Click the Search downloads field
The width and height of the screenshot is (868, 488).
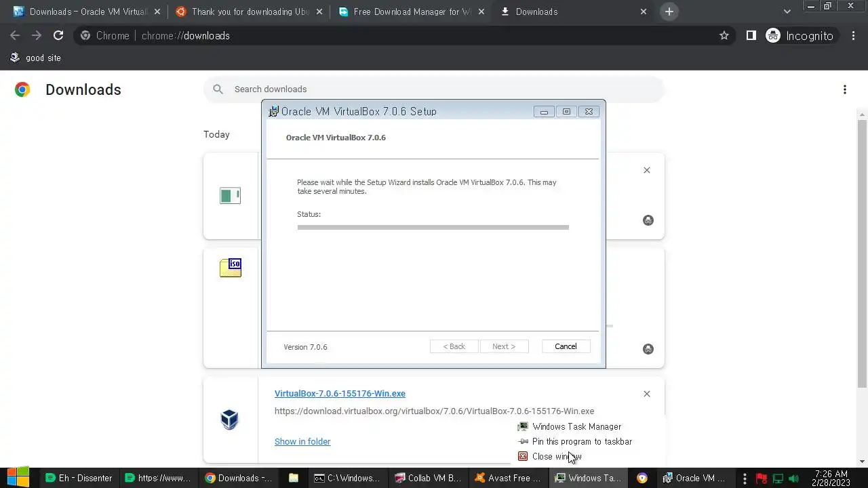[434, 89]
